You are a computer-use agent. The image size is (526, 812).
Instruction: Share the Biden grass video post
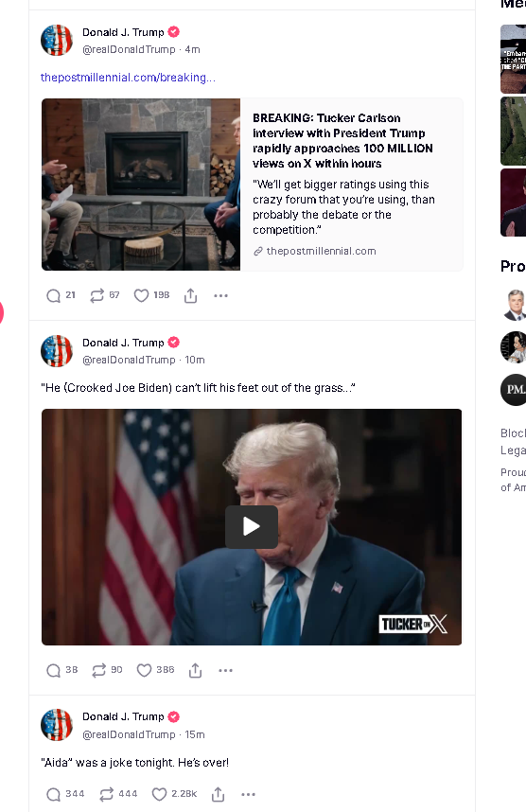(195, 671)
